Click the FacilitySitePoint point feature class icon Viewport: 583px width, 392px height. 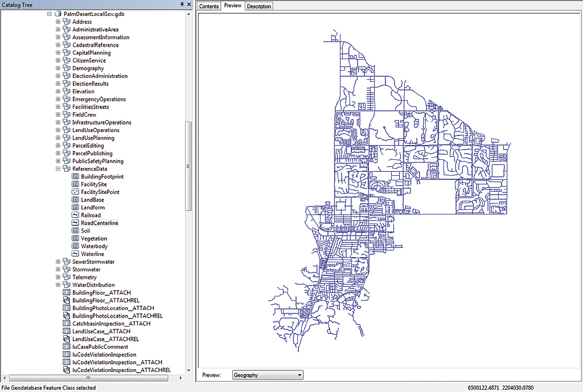[75, 192]
